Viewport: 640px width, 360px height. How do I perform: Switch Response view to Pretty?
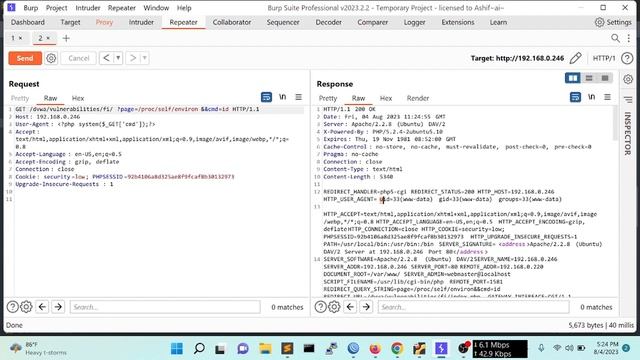pos(328,98)
